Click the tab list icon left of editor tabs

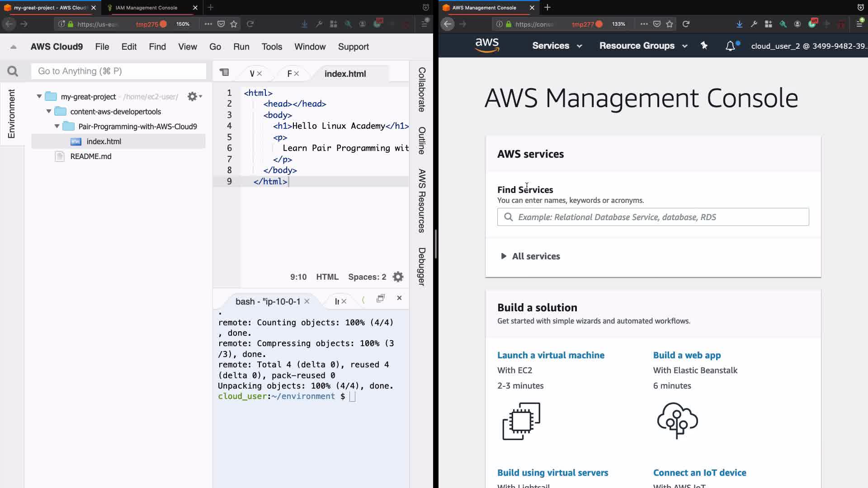pyautogui.click(x=224, y=73)
